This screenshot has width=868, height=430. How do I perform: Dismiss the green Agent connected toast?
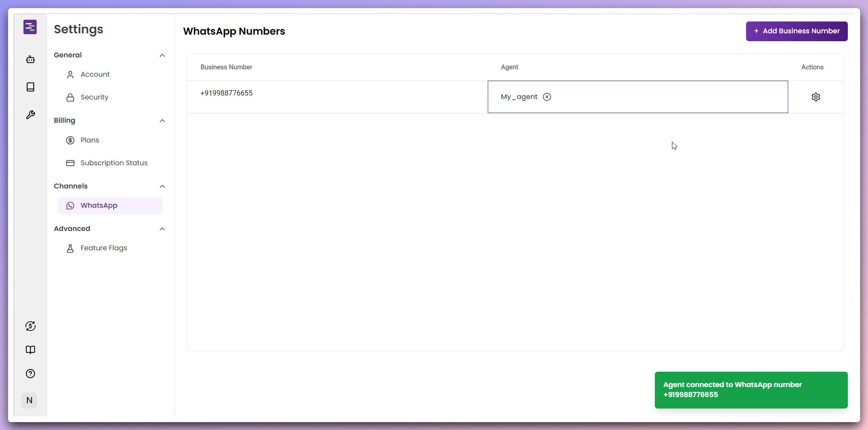click(751, 390)
